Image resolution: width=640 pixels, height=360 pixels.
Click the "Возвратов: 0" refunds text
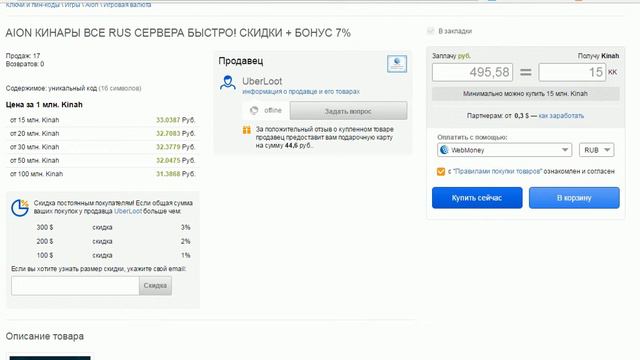pos(25,64)
